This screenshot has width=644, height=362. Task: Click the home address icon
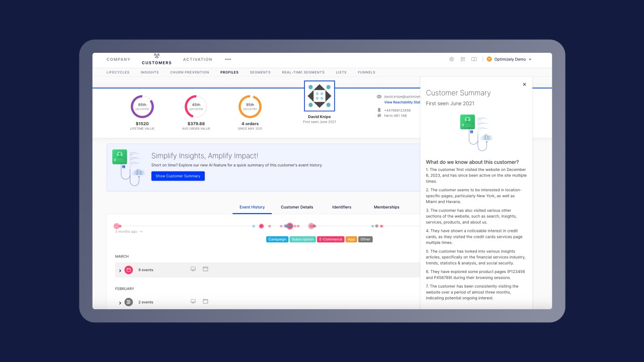(379, 116)
